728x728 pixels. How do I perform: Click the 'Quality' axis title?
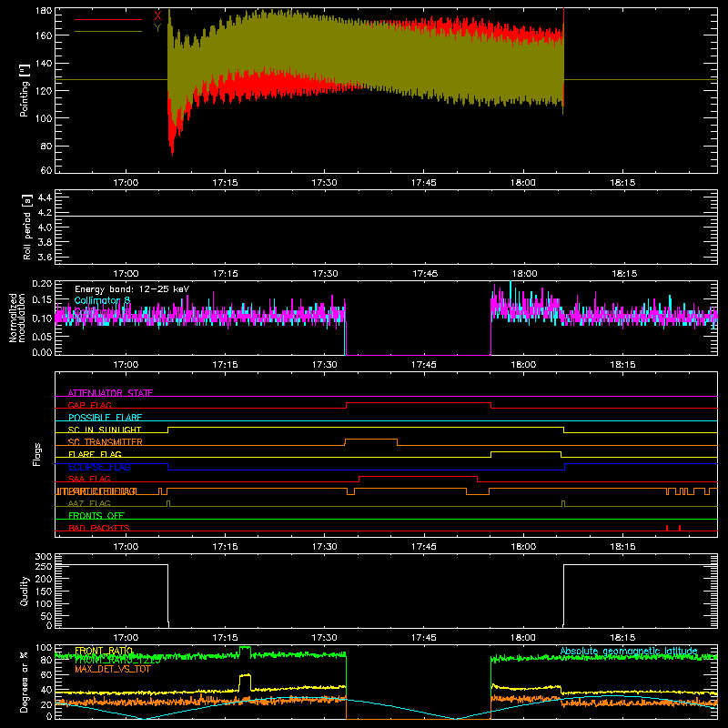coord(25,591)
